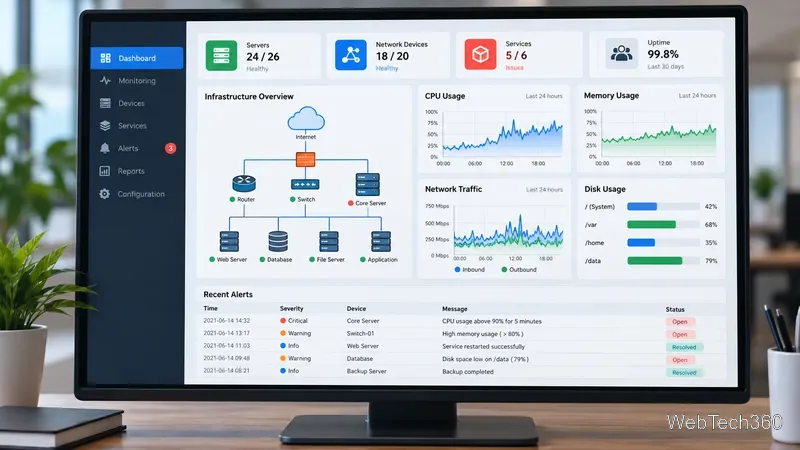Click the Dashboard grid icon
Screen dimensions: 800x450
point(105,58)
